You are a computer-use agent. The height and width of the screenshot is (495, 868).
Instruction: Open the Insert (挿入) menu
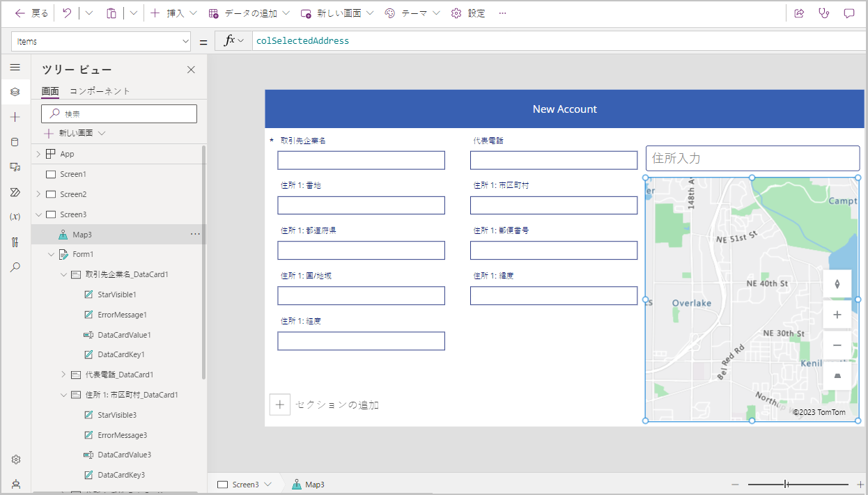click(174, 13)
